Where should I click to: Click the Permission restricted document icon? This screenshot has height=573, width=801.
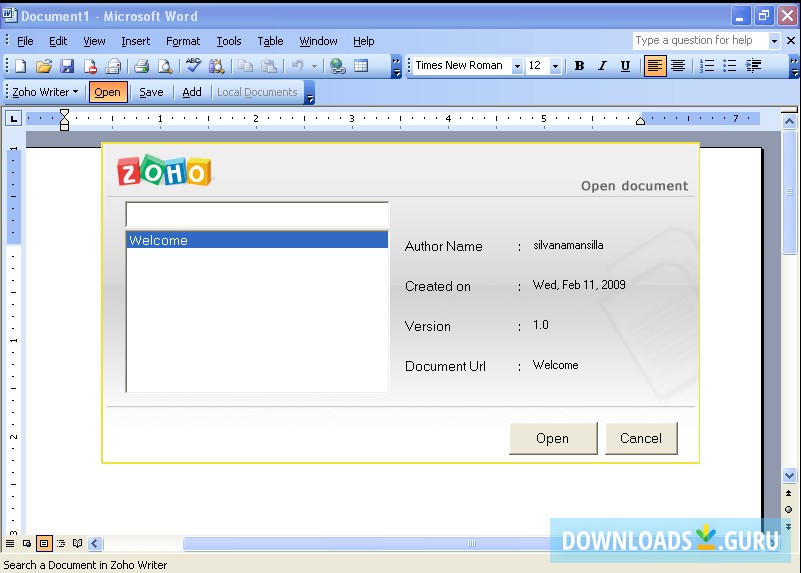(90, 66)
